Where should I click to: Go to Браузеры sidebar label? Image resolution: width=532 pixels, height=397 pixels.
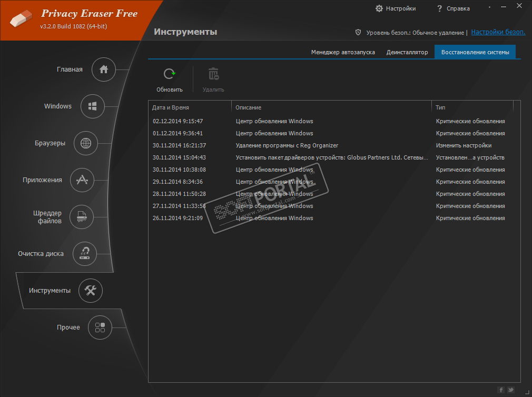tap(50, 143)
